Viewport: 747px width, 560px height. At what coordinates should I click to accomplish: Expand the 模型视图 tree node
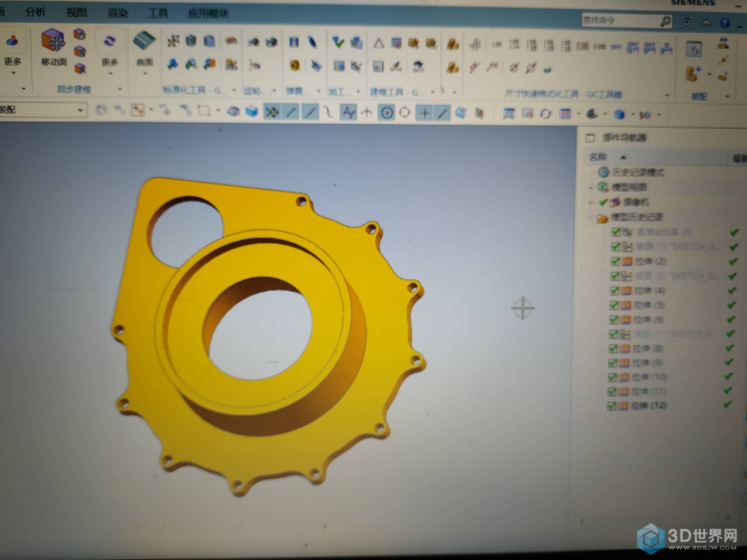(x=591, y=188)
